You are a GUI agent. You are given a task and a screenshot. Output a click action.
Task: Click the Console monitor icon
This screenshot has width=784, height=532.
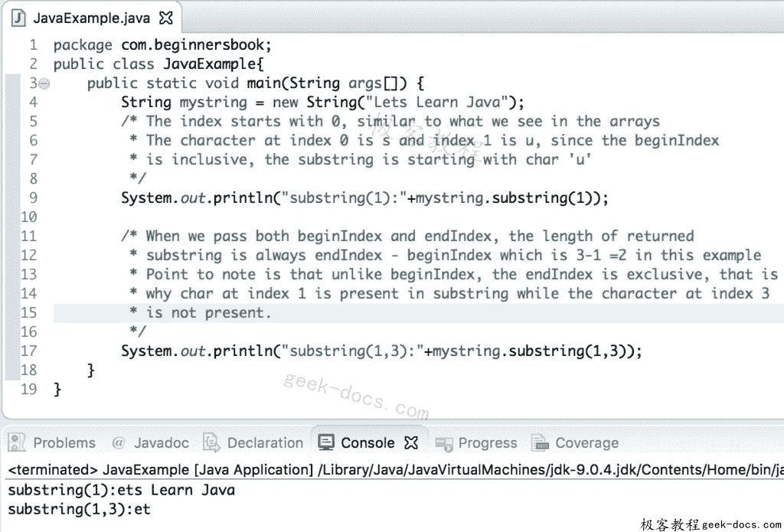326,442
